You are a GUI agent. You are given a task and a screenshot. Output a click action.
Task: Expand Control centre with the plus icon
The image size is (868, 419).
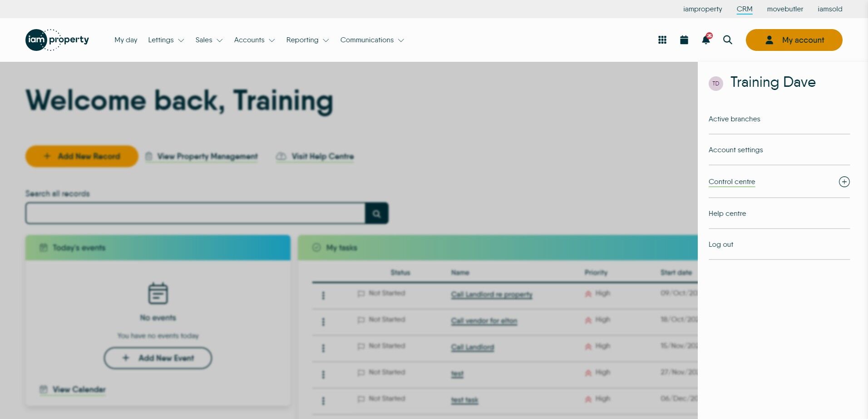[x=844, y=182]
